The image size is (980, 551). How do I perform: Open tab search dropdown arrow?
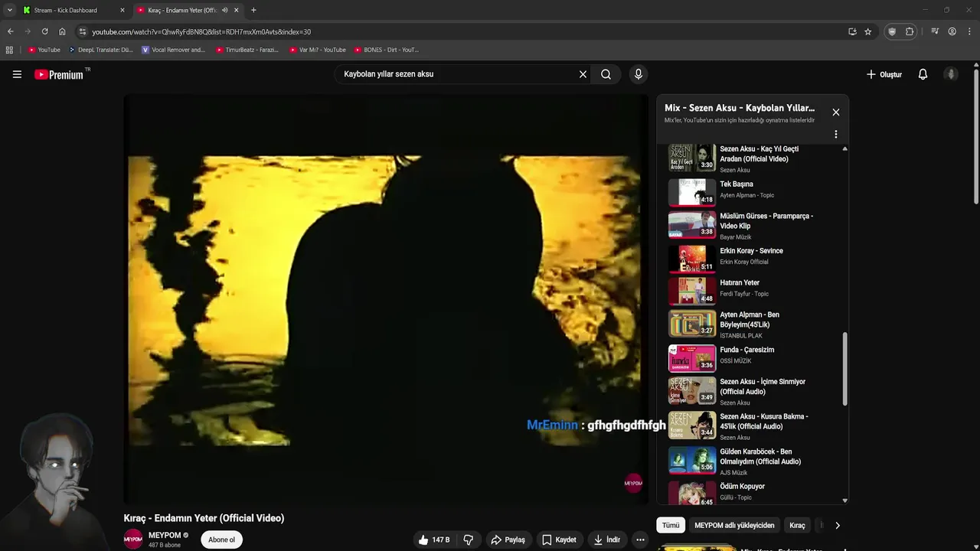9,10
